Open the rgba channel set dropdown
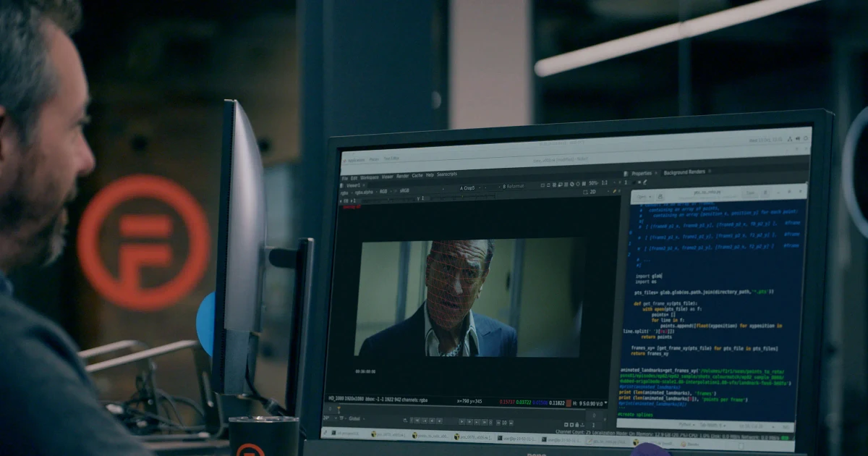 pos(346,193)
